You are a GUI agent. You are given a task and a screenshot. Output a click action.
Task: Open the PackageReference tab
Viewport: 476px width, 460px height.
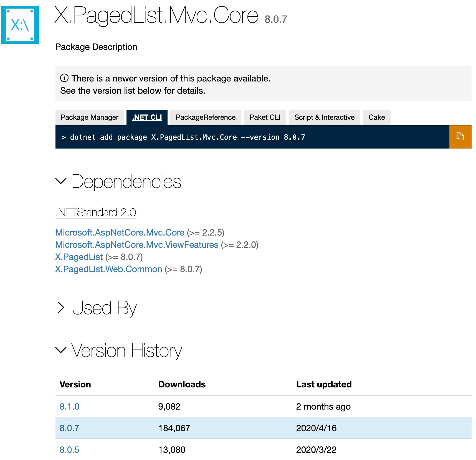[x=206, y=117]
